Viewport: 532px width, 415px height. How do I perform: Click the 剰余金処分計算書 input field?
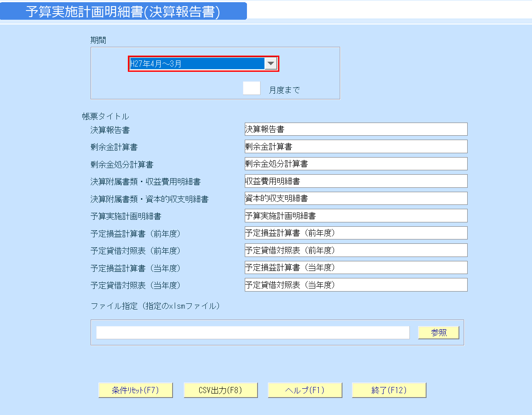(x=355, y=163)
